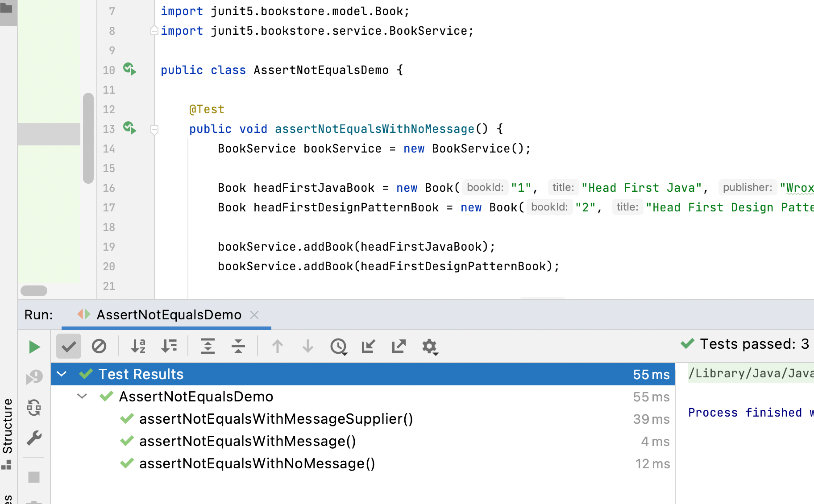Click Process finished console text
814x504 pixels.
(x=751, y=413)
